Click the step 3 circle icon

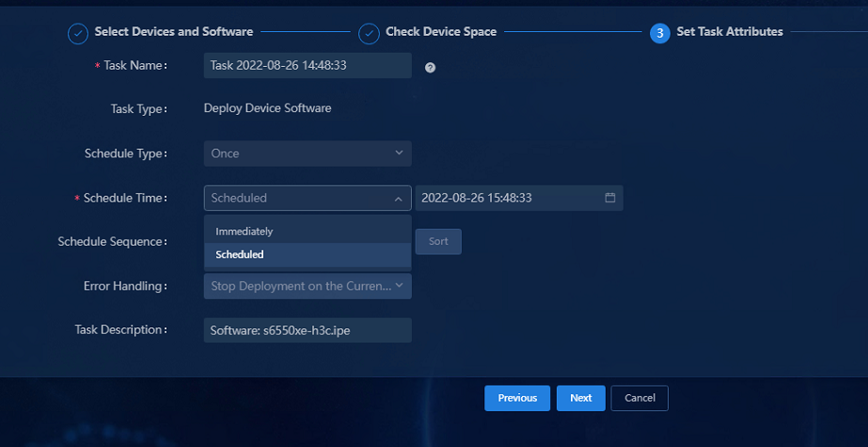pos(660,34)
